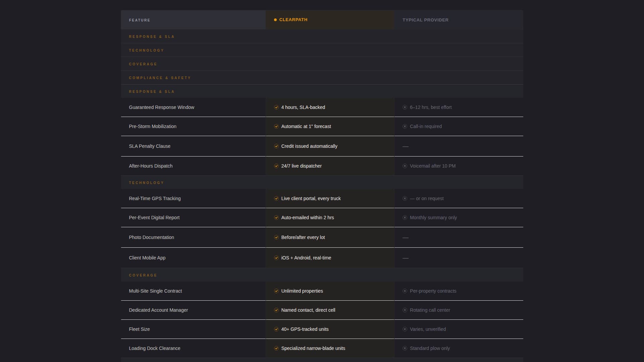Click the "Auto-emailed within 2 hrs" value text

coord(308,218)
